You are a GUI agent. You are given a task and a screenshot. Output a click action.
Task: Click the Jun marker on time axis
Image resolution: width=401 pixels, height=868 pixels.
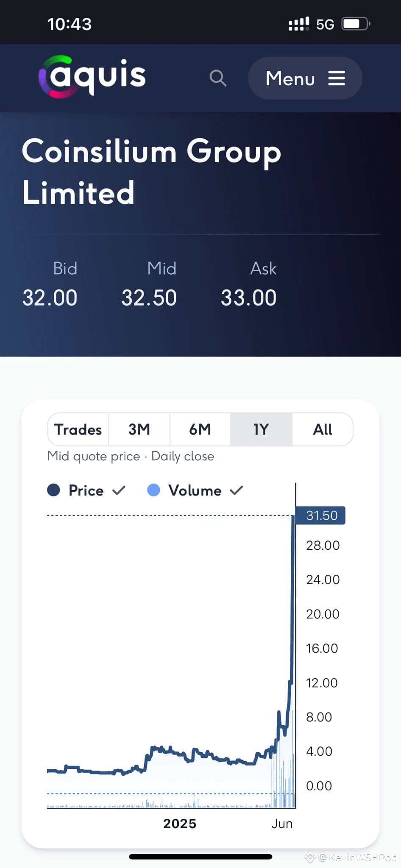point(282,824)
